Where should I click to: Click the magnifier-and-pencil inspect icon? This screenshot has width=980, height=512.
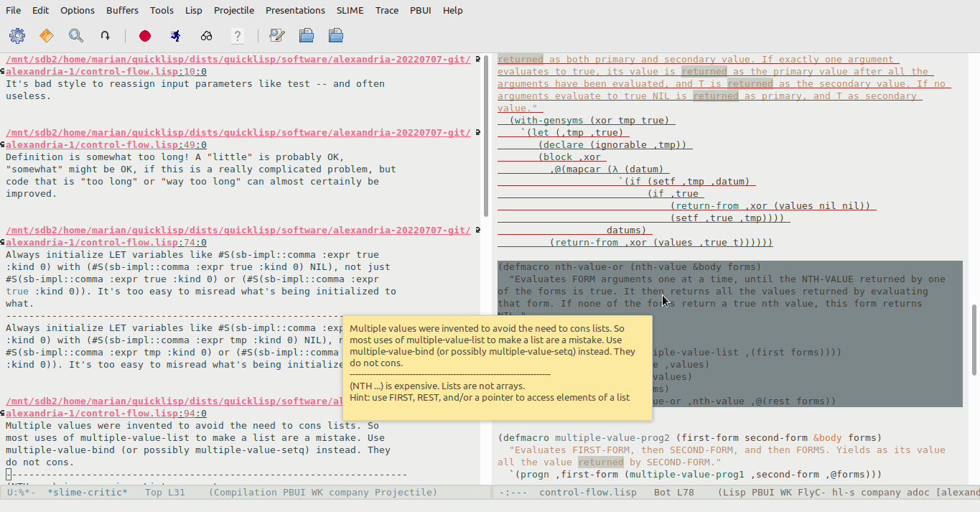[x=276, y=35]
